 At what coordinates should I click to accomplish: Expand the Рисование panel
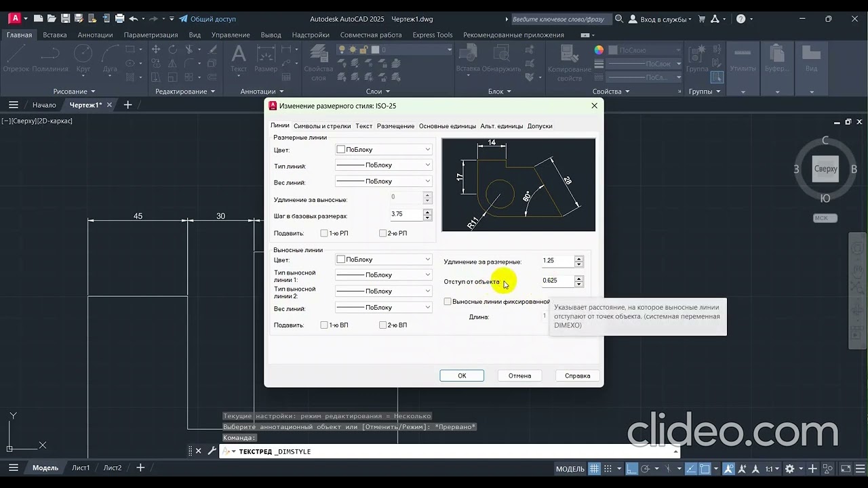[74, 91]
